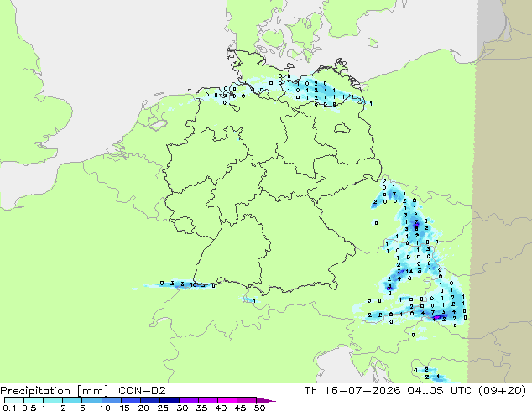The height and width of the screenshot is (411, 532).
Task: Click the 45–50 mm legend swatch
Action: pos(247,400)
